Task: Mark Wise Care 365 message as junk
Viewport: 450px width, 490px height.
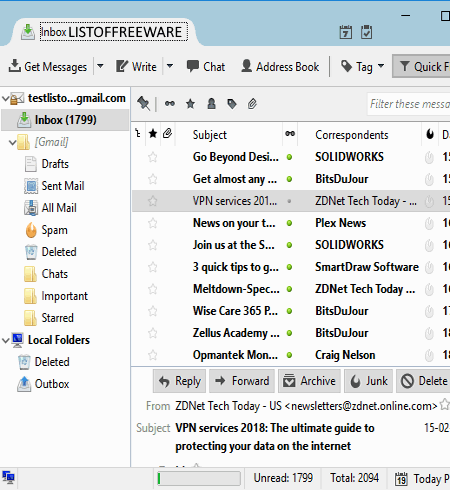Action: click(429, 311)
